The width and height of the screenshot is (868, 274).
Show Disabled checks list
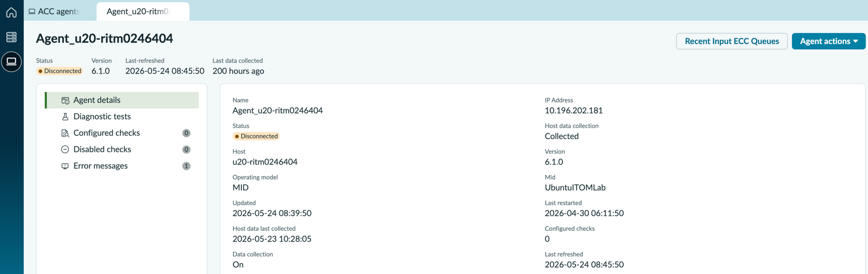click(122, 149)
